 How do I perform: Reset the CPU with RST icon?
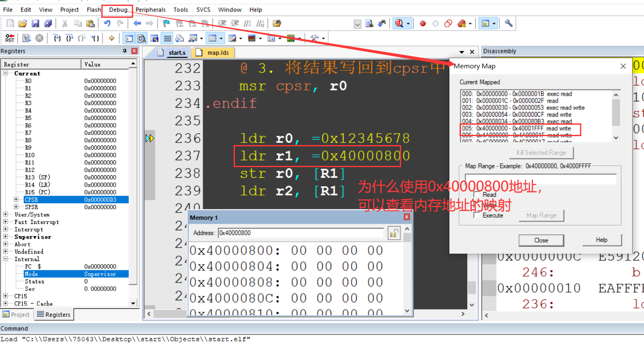click(x=10, y=38)
